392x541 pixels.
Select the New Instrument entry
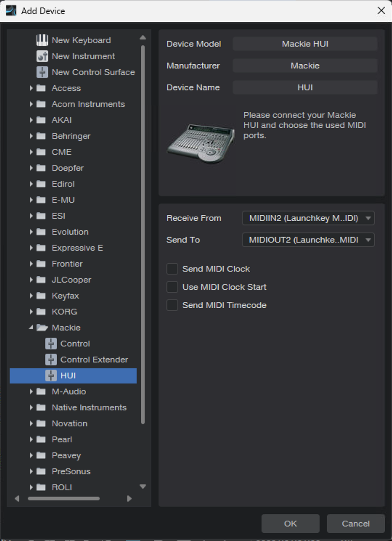pos(73,56)
